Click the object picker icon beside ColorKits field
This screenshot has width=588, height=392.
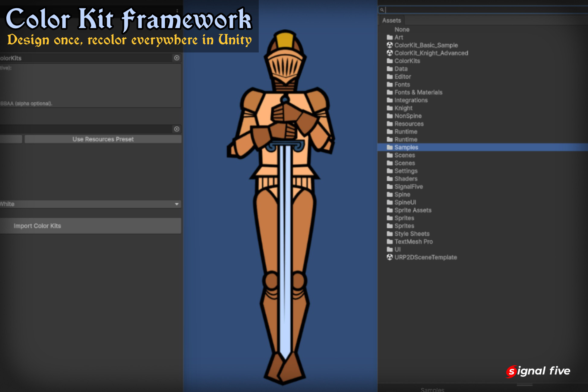(x=177, y=58)
